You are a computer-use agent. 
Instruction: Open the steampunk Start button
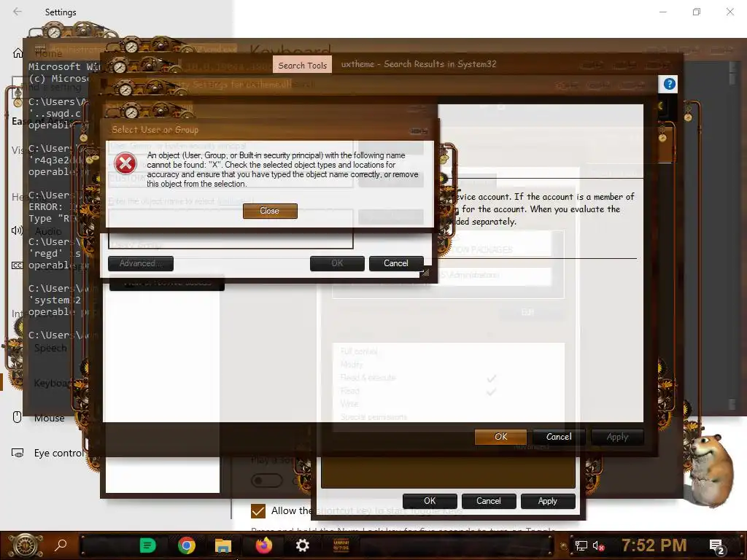tap(26, 545)
